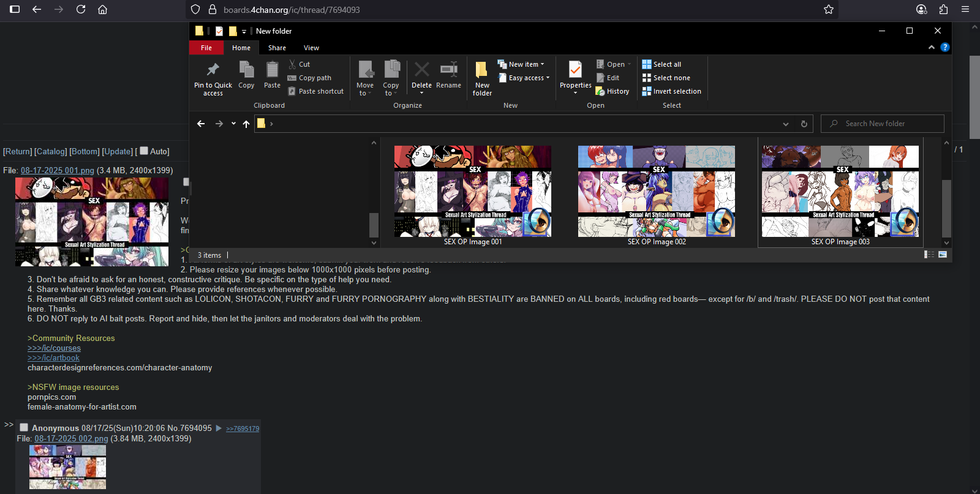
Task: Click the Properties icon in the Explorer title bar
Action: click(219, 31)
